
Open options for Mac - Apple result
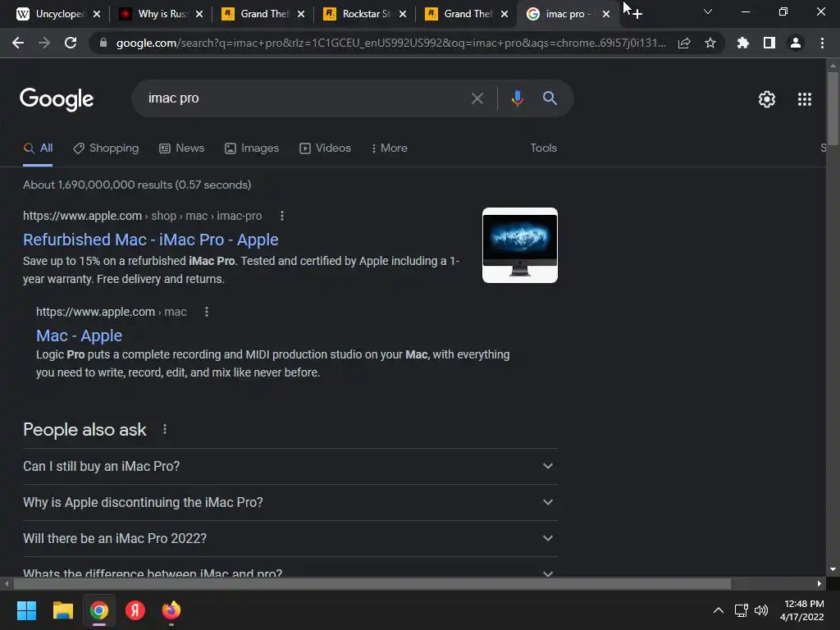(207, 312)
